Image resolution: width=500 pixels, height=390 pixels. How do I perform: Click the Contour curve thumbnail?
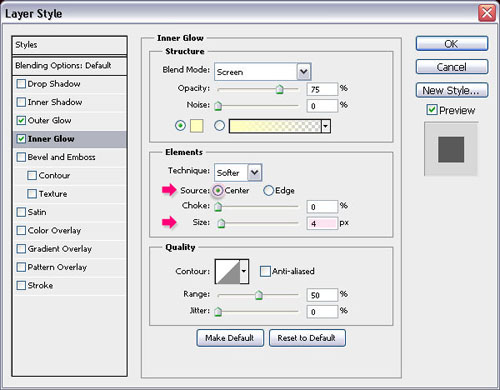coord(228,271)
